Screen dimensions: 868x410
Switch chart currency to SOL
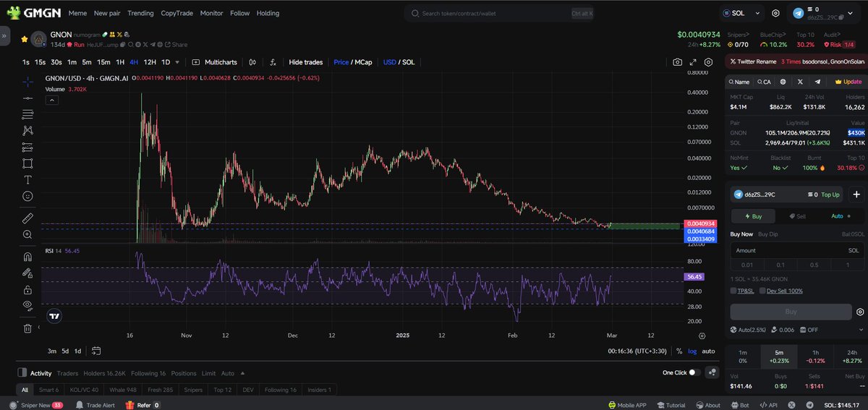click(409, 62)
